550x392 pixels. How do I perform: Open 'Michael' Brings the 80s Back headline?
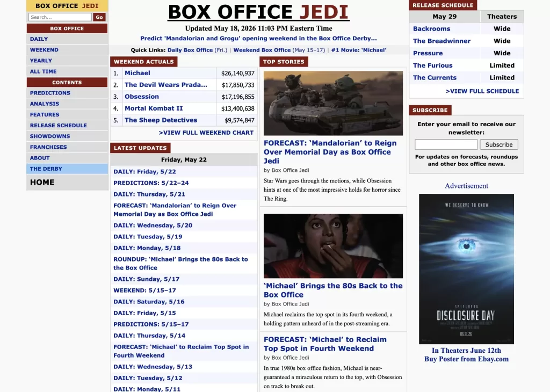(333, 291)
